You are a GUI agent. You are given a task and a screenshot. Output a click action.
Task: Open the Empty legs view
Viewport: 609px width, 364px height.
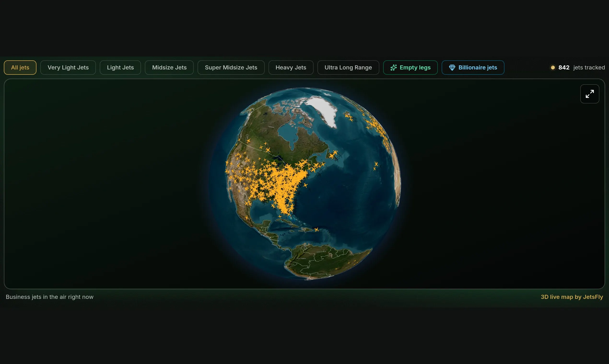(410, 68)
